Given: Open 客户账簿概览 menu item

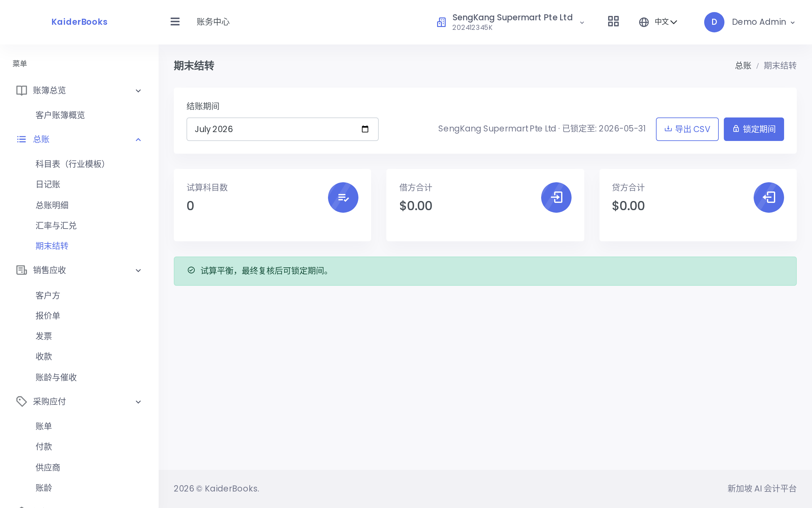Looking at the screenshot, I should [60, 115].
